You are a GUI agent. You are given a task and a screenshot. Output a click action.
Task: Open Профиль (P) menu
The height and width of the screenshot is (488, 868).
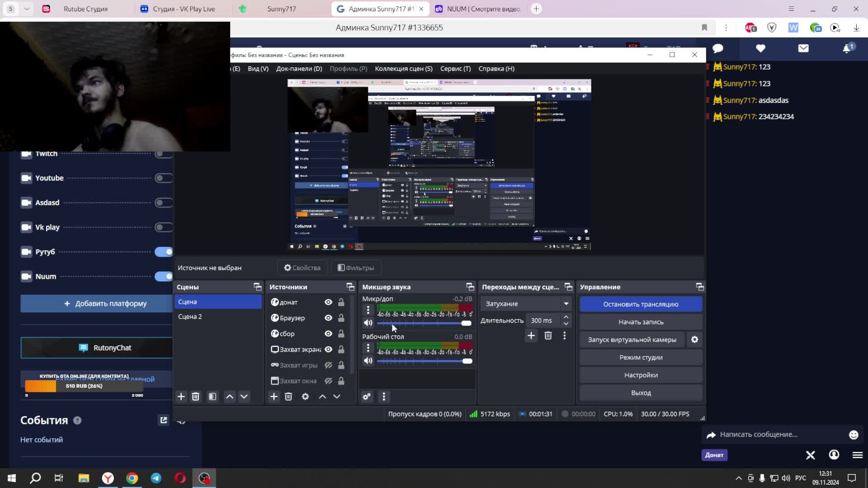click(348, 69)
